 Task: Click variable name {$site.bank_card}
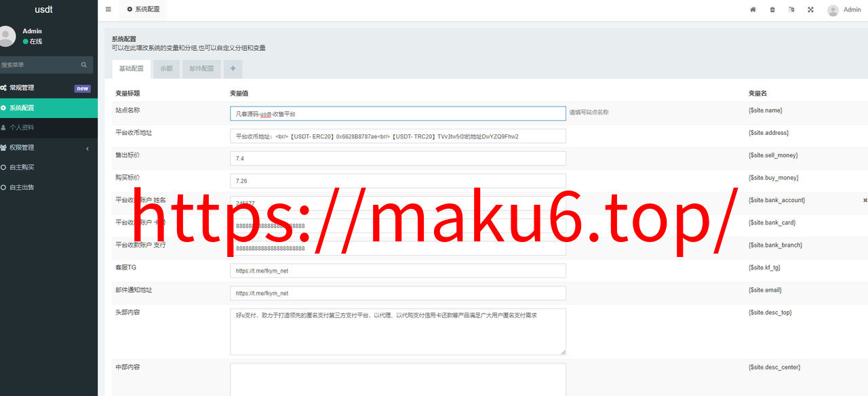tap(772, 222)
